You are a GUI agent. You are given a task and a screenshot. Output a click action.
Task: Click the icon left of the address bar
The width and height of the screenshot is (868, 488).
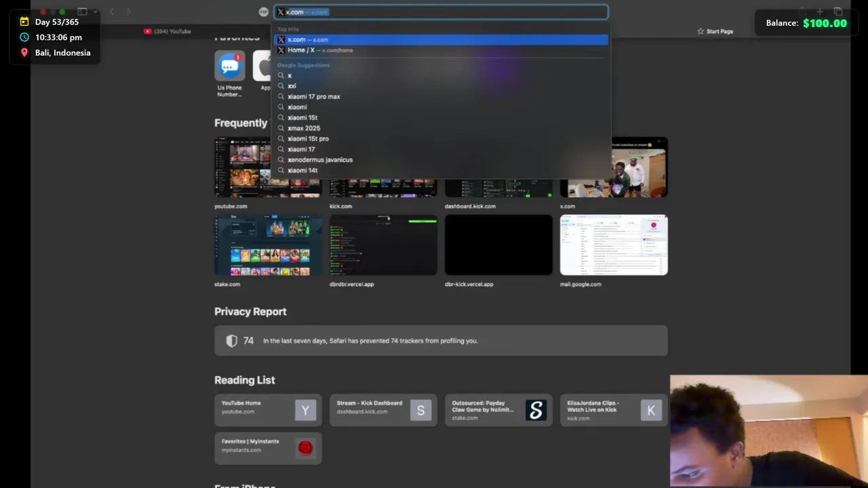click(264, 12)
